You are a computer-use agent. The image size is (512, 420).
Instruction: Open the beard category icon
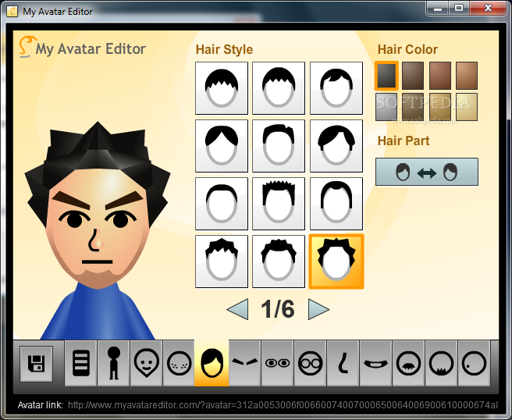click(441, 363)
